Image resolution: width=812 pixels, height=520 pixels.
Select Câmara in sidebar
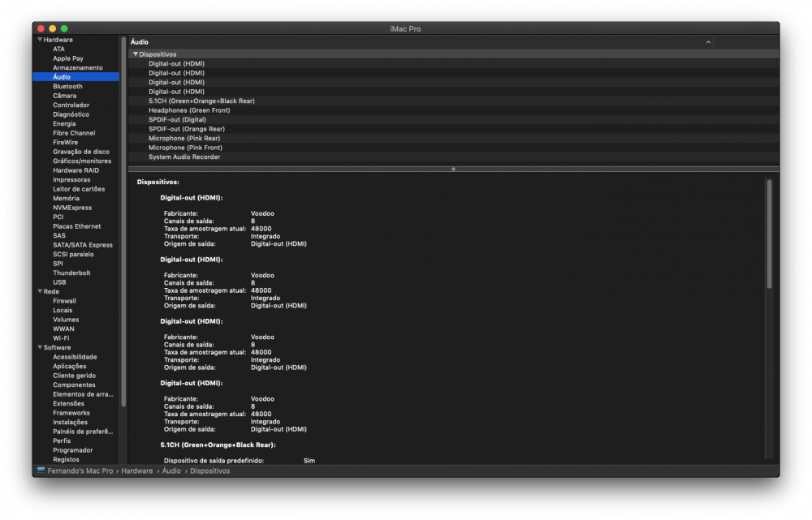(x=64, y=96)
